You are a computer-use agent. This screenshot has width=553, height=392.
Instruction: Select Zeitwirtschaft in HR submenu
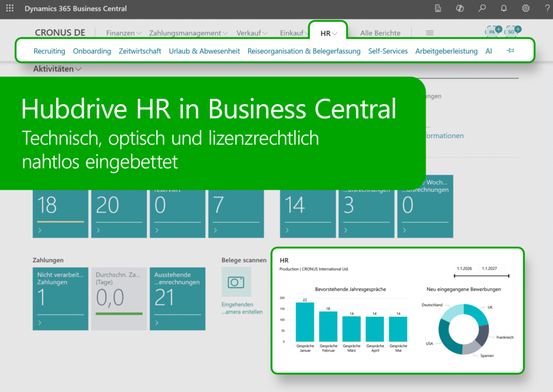[140, 51]
